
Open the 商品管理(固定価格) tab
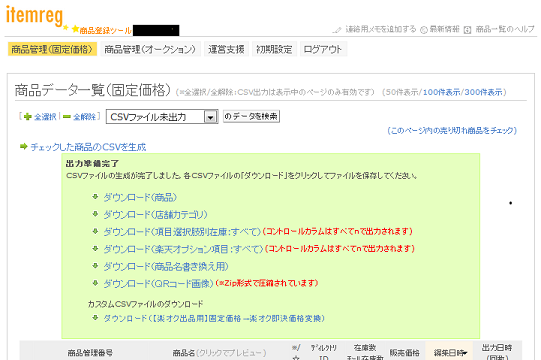(52, 49)
